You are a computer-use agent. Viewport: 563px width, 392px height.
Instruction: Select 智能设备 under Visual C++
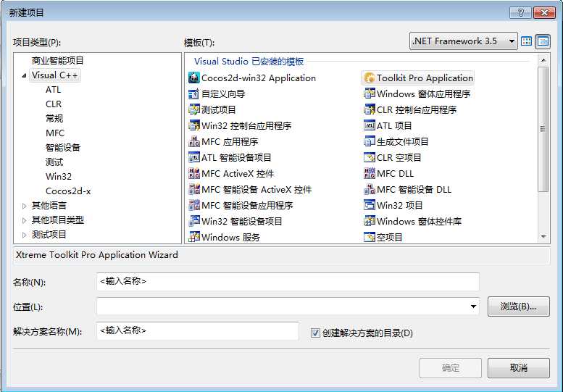click(x=63, y=148)
